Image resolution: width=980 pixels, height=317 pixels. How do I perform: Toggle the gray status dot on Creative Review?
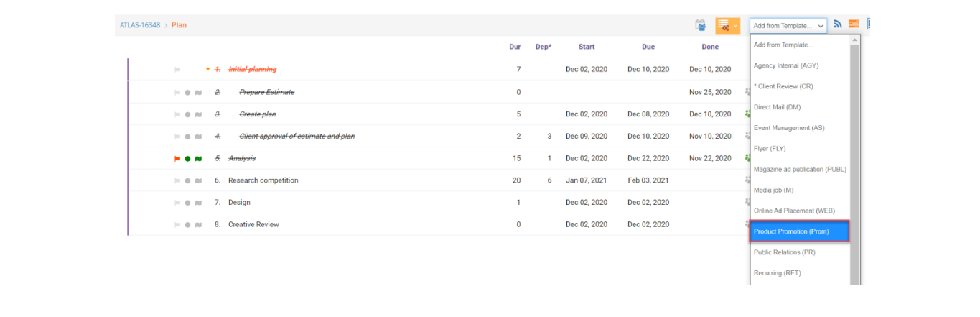click(187, 225)
